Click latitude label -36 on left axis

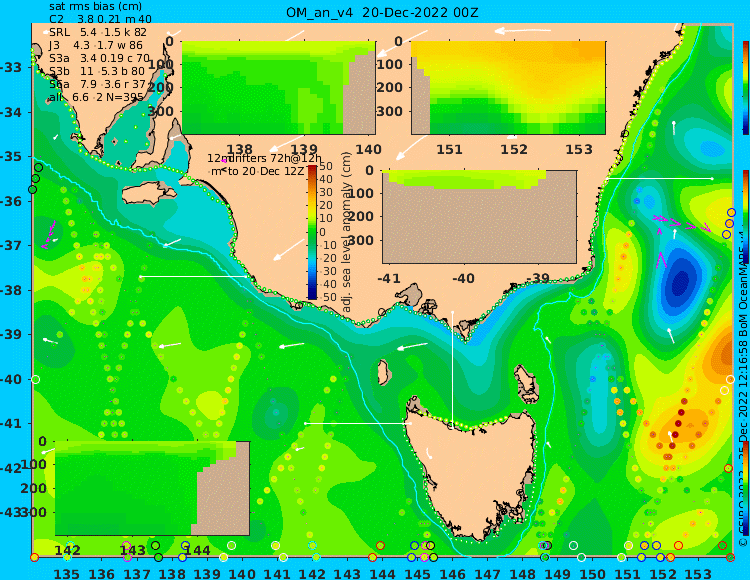[x=11, y=201]
